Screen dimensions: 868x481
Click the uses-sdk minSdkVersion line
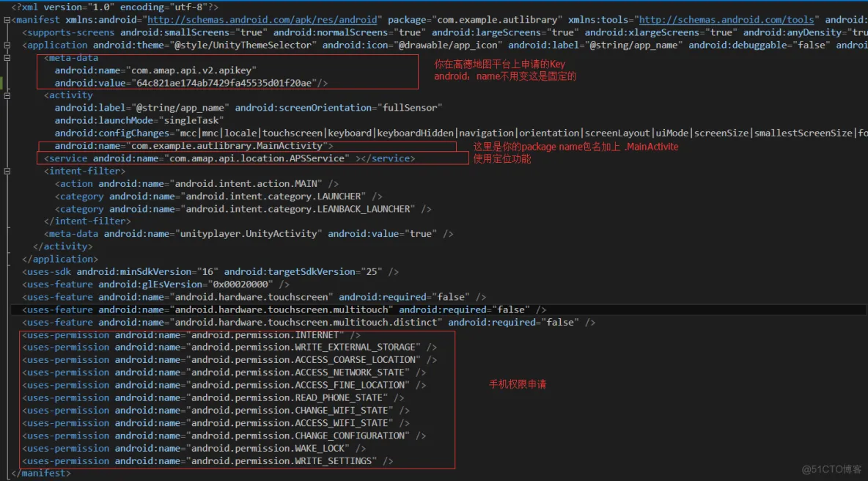(210, 272)
